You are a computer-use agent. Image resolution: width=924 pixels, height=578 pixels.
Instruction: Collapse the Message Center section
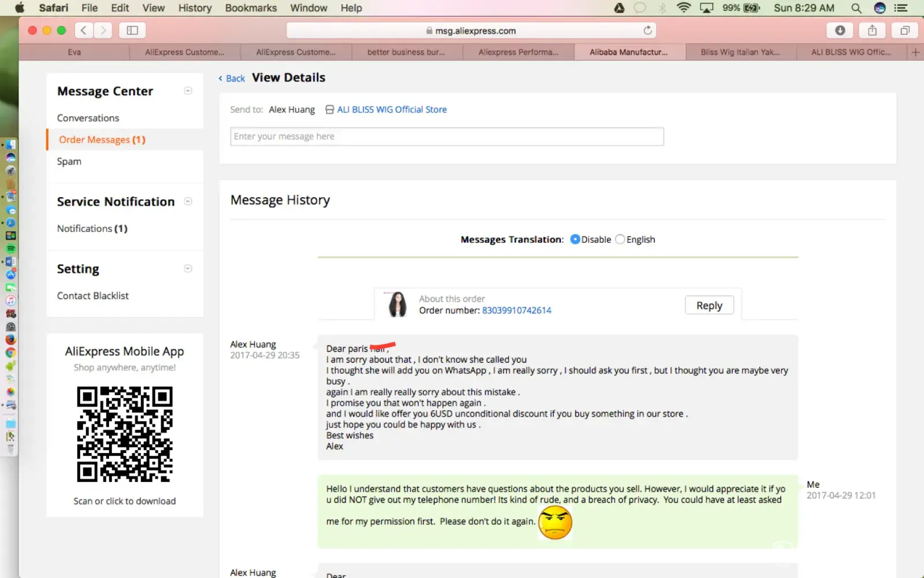point(188,91)
